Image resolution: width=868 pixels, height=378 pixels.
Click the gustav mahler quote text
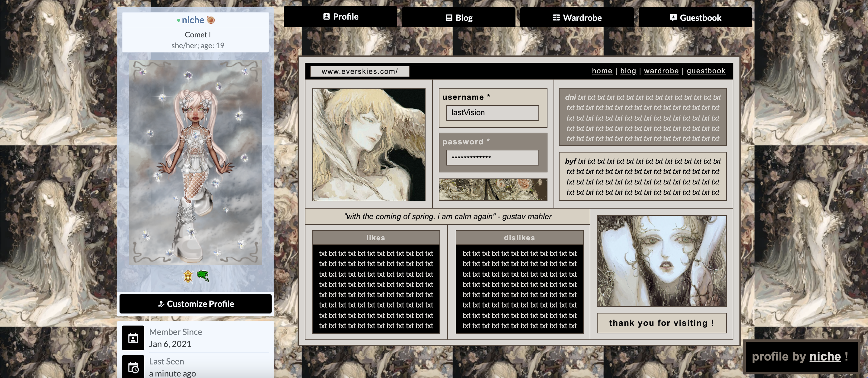click(x=448, y=216)
